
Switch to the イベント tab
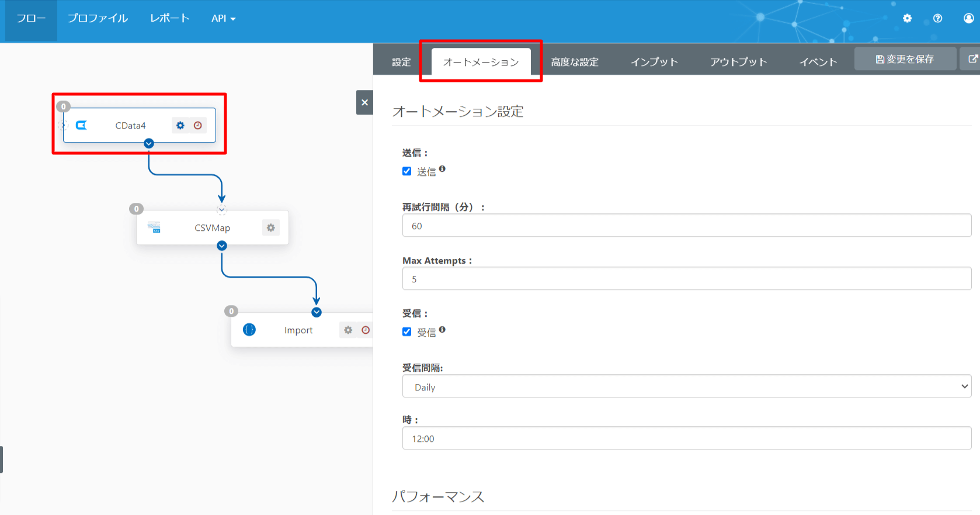818,62
